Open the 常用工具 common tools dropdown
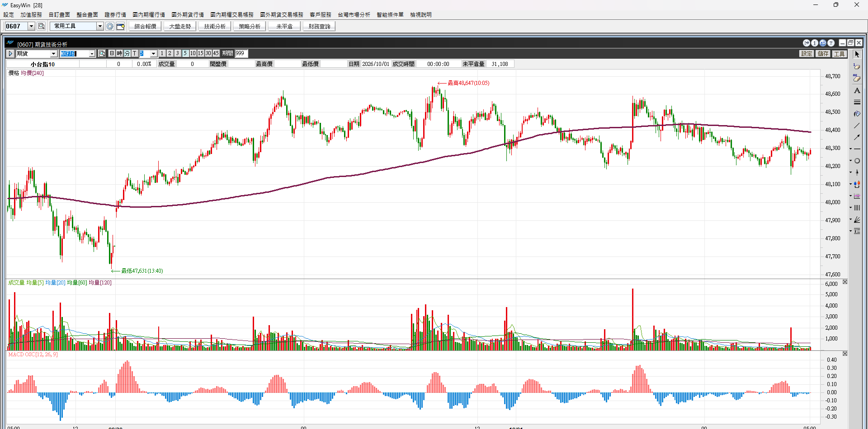Screen dimensions: 868x429 point(100,26)
